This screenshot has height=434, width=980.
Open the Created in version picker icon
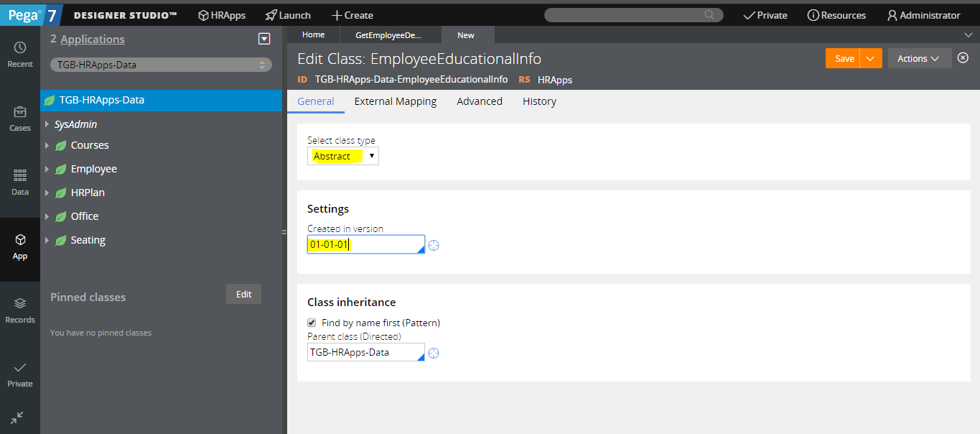pyautogui.click(x=434, y=245)
